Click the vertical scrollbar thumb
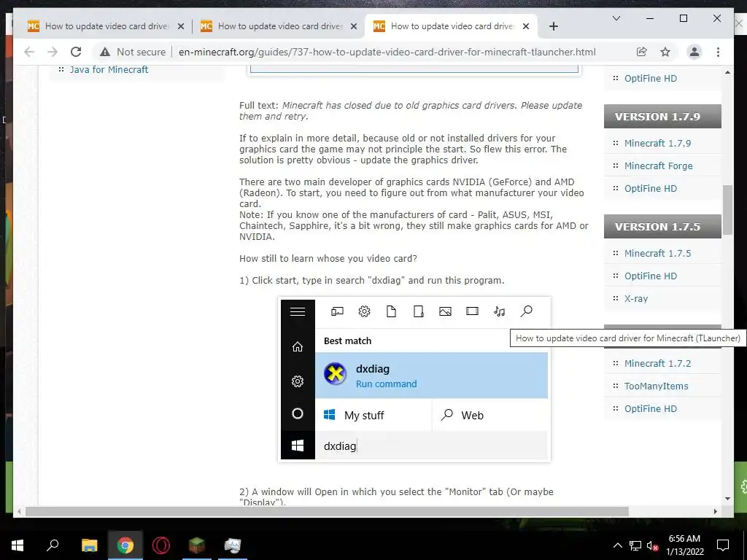747x560 pixels. click(727, 209)
